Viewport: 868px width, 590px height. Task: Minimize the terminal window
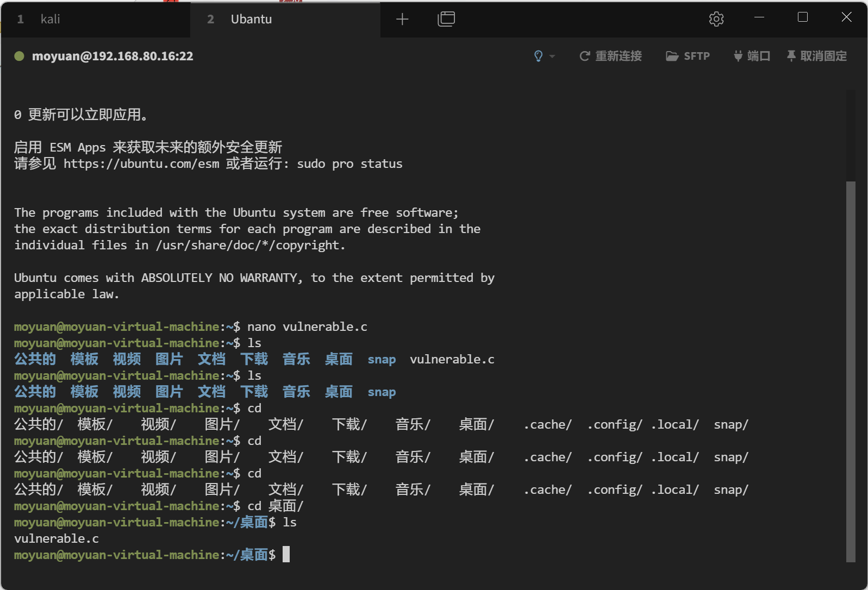pyautogui.click(x=759, y=17)
